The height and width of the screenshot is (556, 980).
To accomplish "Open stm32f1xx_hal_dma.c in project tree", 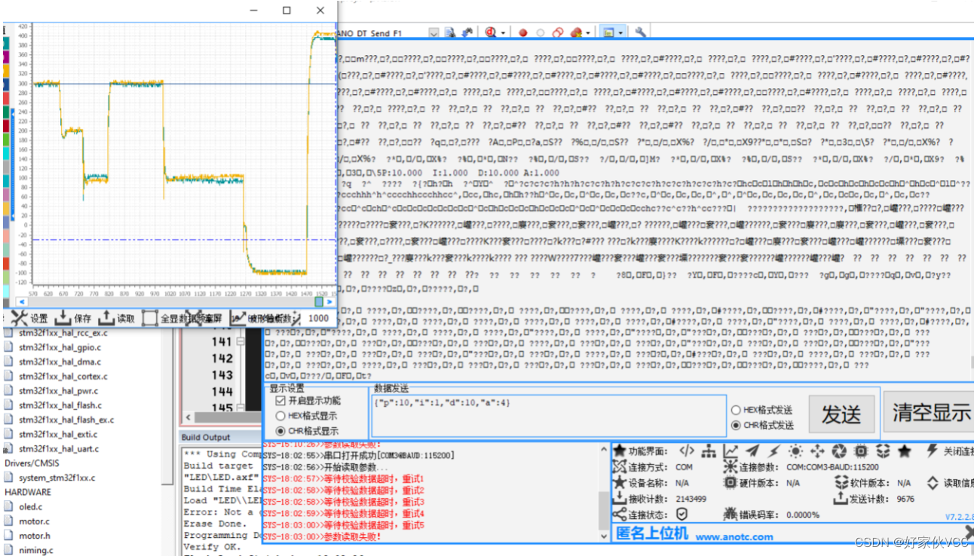I will coord(60,362).
